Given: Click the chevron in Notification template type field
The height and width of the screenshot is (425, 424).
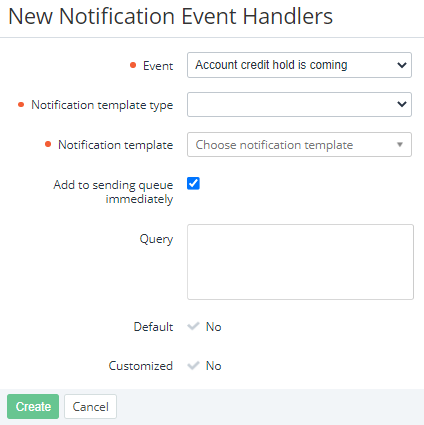Looking at the screenshot, I should [402, 104].
